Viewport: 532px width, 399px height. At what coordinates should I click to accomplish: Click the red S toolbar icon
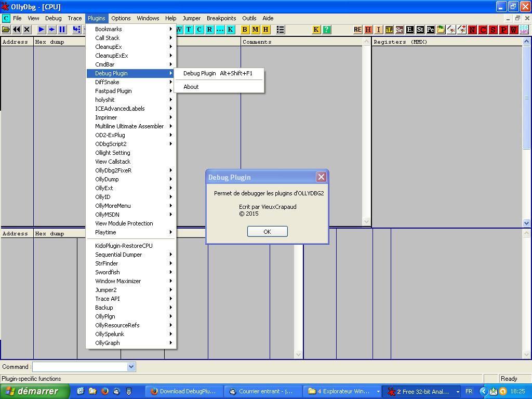click(493, 30)
